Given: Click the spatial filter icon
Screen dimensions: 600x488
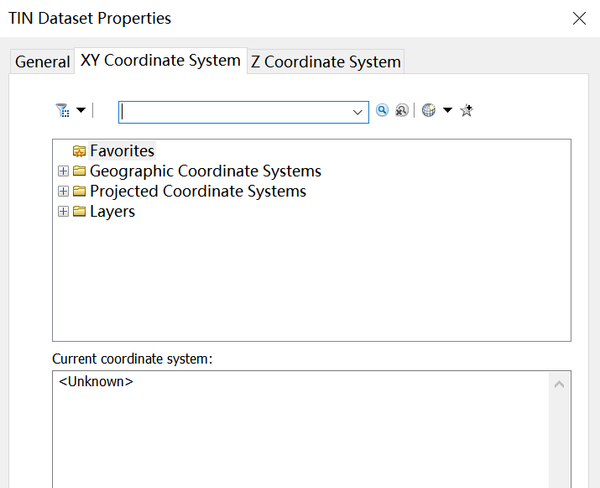Looking at the screenshot, I should (63, 111).
